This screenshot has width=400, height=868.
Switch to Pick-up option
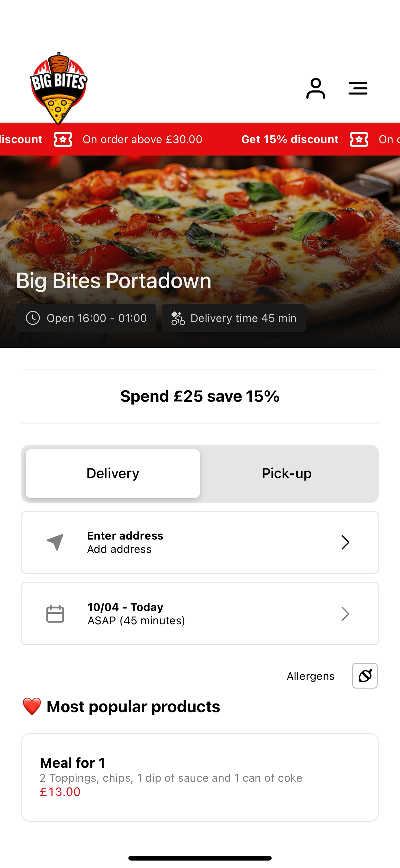[x=287, y=473]
